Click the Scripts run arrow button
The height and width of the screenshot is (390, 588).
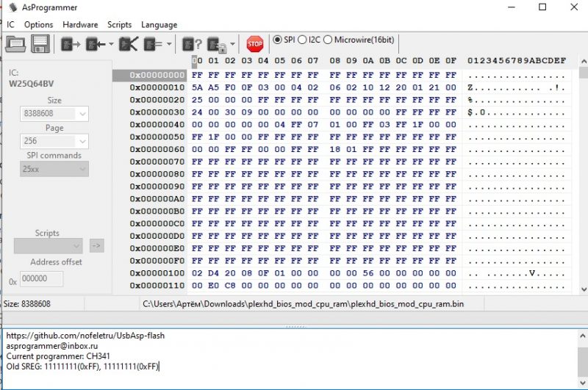click(x=97, y=246)
